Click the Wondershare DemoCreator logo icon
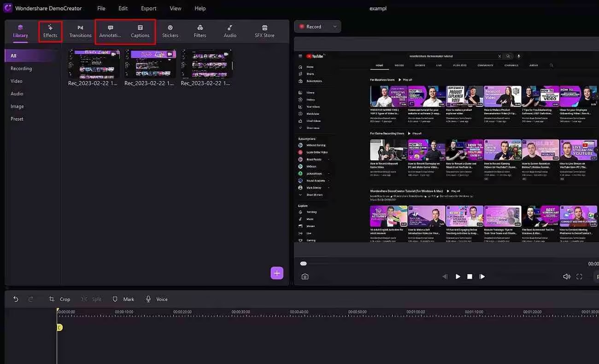The height and width of the screenshot is (364, 599). pos(7,8)
